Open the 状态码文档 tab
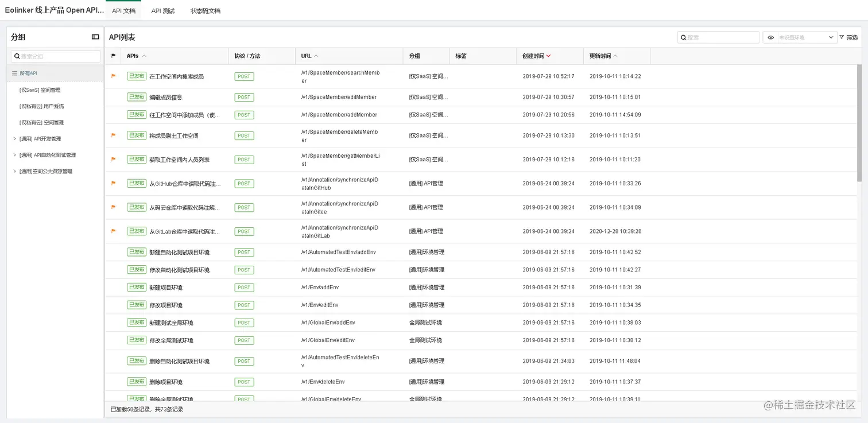This screenshot has height=423, width=868. pos(206,11)
